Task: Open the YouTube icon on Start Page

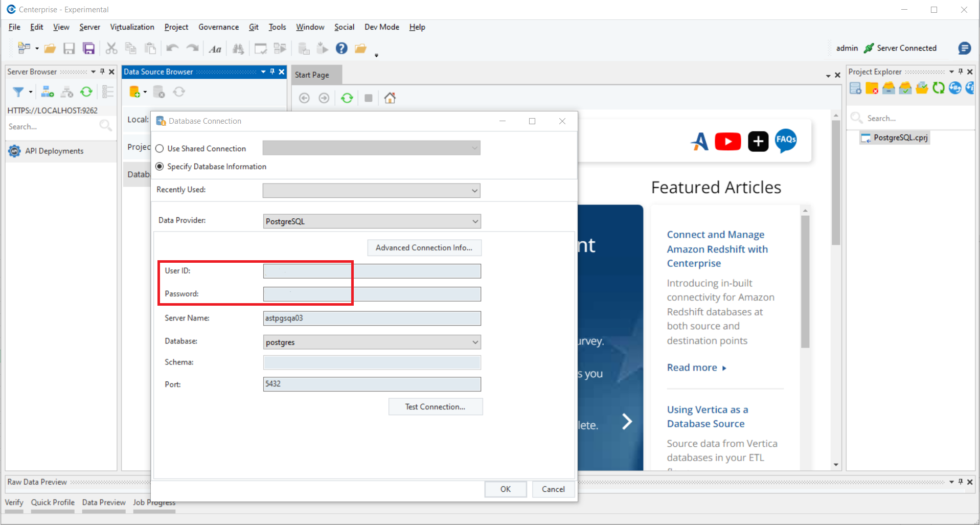Action: 727,141
